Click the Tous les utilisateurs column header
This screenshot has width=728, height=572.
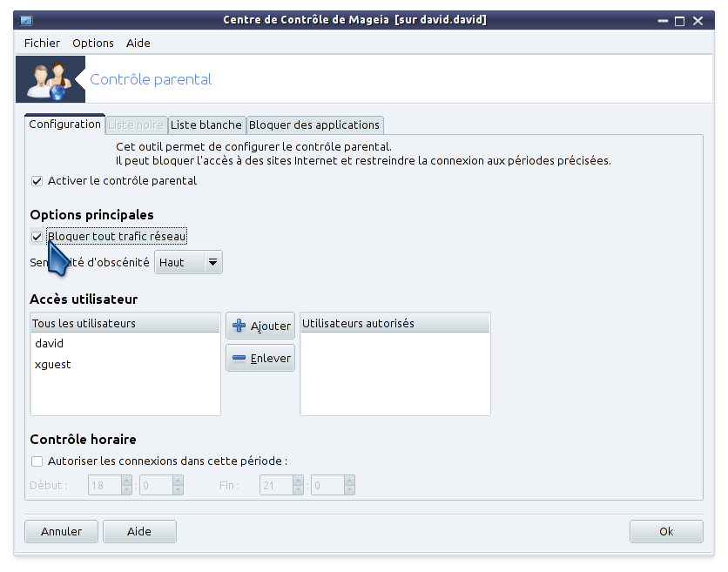click(125, 323)
